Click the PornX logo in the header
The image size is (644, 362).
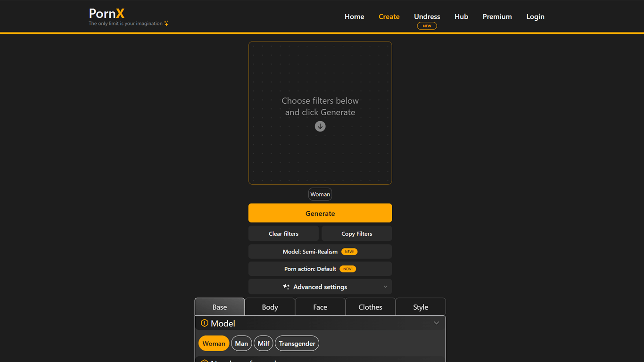tap(107, 14)
